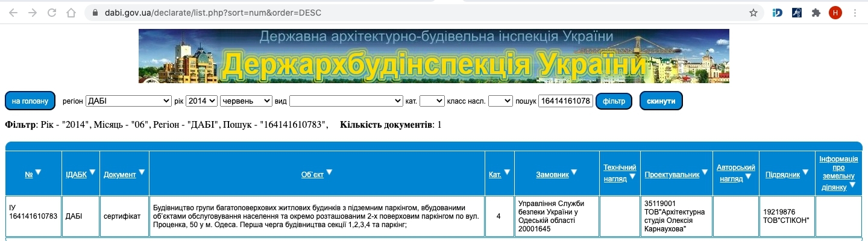The image size is (868, 241).
Task: Sort arrow next to Документ
Action: point(142,172)
